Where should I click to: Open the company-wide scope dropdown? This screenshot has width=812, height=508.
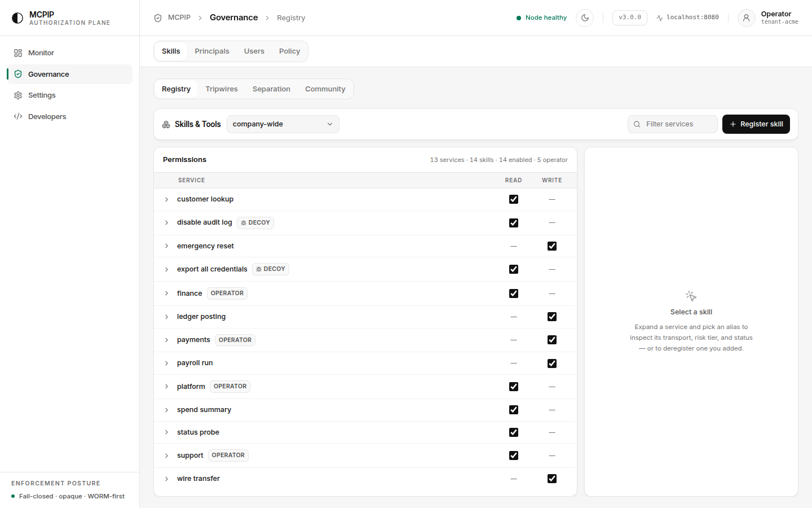[x=283, y=124]
